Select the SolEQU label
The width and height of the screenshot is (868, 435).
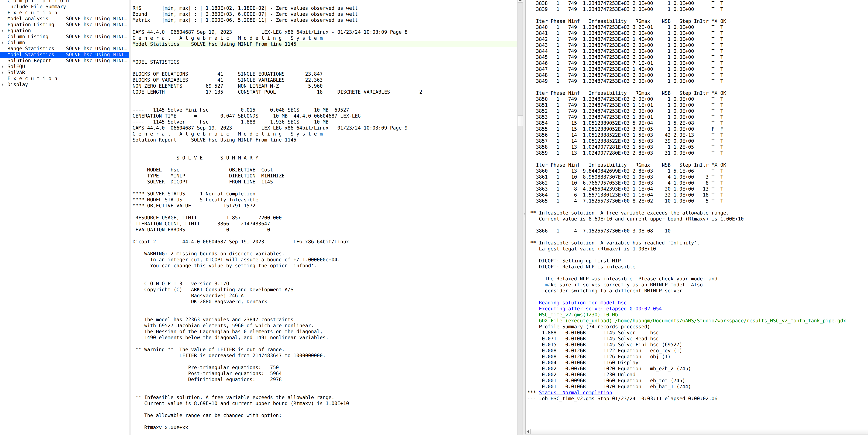(x=16, y=67)
